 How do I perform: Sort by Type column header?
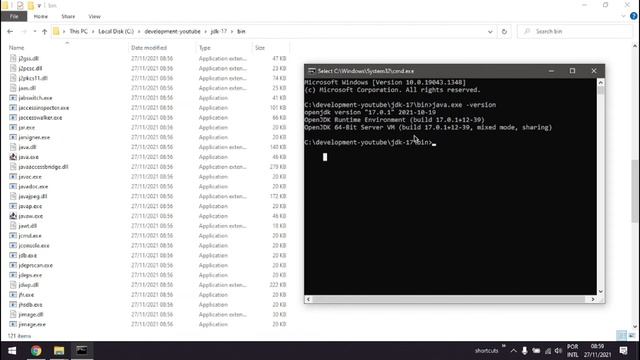pyautogui.click(x=204, y=48)
